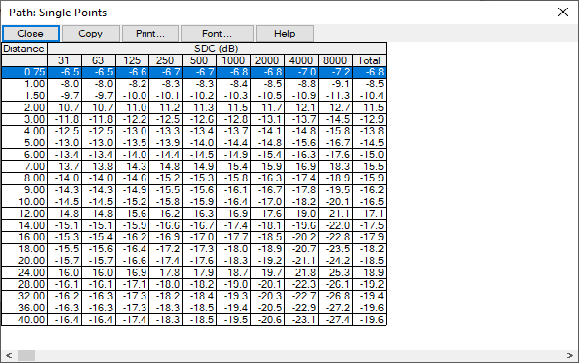Click 8000 Hz value -17.6 at 6.00
Screen dimensions: 579x363
(x=336, y=155)
